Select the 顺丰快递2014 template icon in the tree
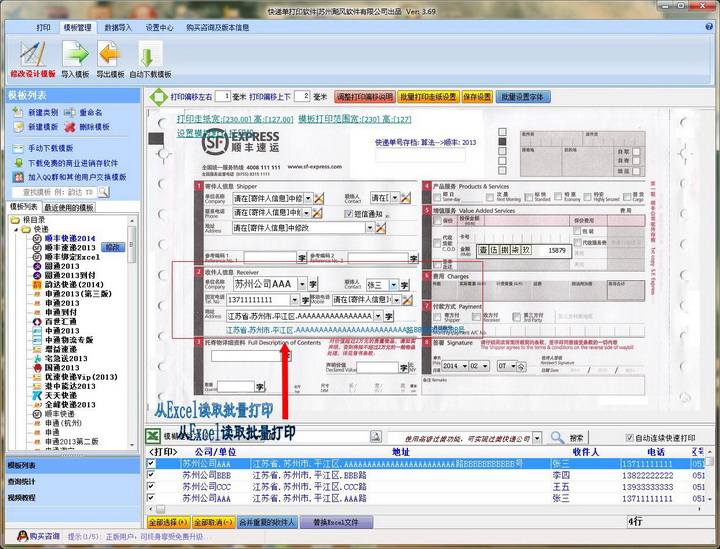Viewport: 720px width, 549px height. 37,238
